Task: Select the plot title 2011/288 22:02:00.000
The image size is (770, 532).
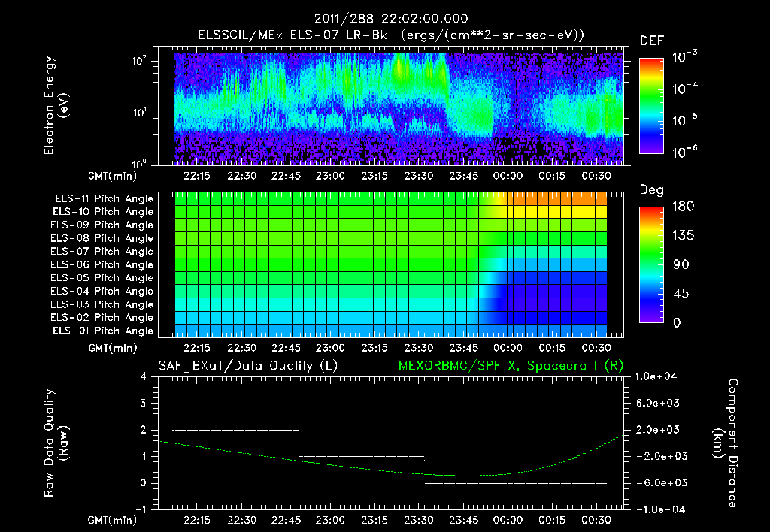Action: click(391, 19)
